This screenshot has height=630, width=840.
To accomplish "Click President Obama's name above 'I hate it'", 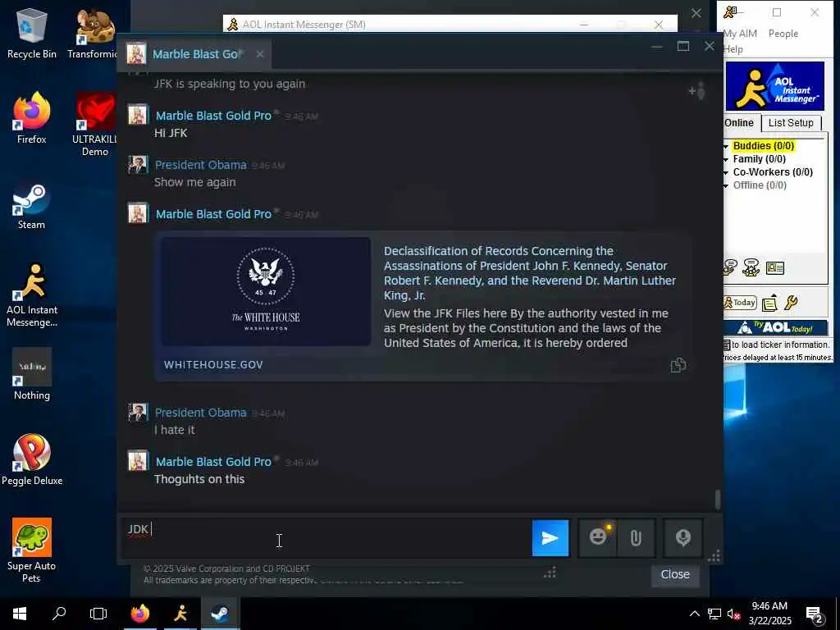I will pyautogui.click(x=200, y=413).
